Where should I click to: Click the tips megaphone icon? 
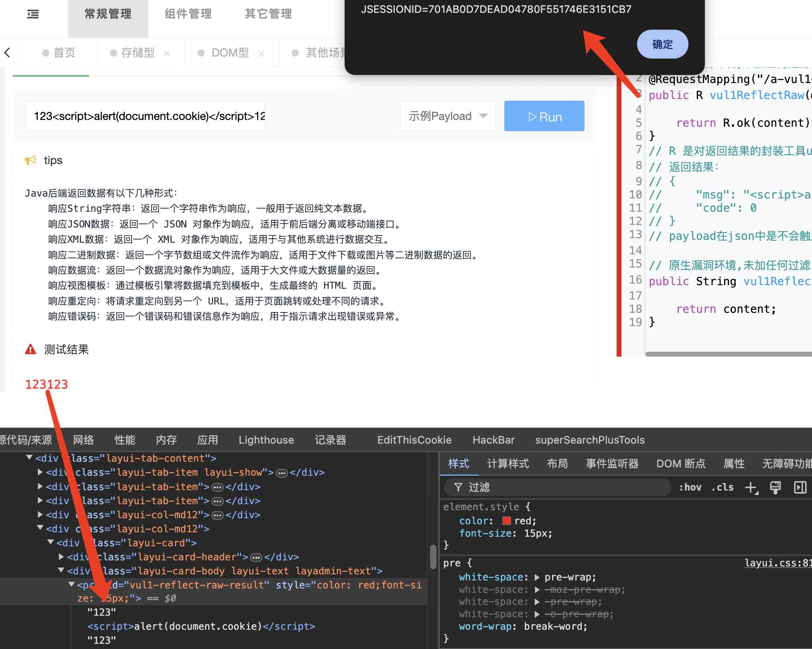(30, 160)
